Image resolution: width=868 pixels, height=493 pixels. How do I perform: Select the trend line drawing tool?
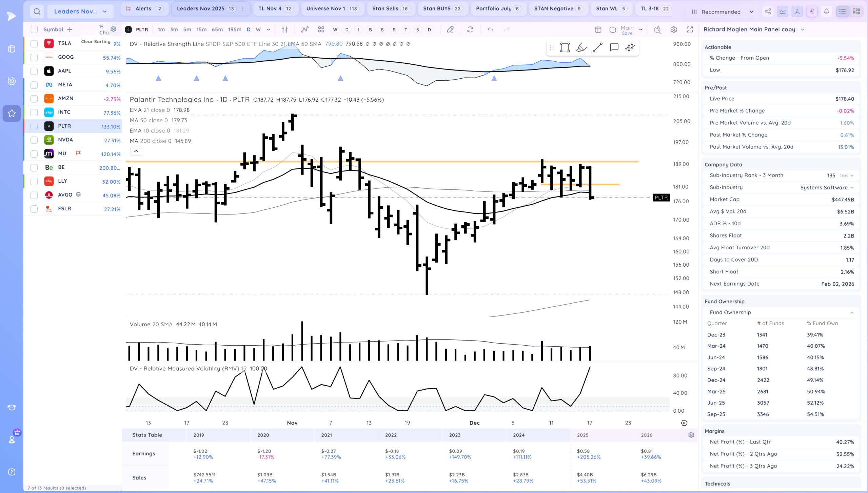(597, 47)
